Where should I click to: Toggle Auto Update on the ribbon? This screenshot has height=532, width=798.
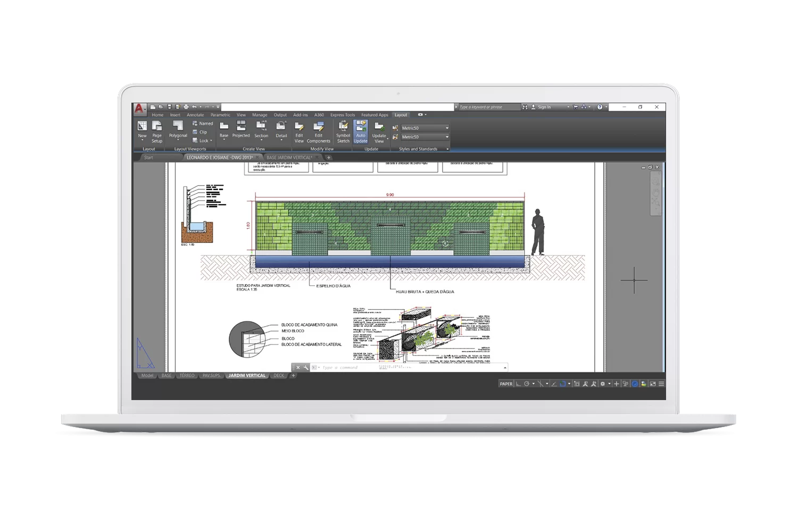tap(361, 131)
